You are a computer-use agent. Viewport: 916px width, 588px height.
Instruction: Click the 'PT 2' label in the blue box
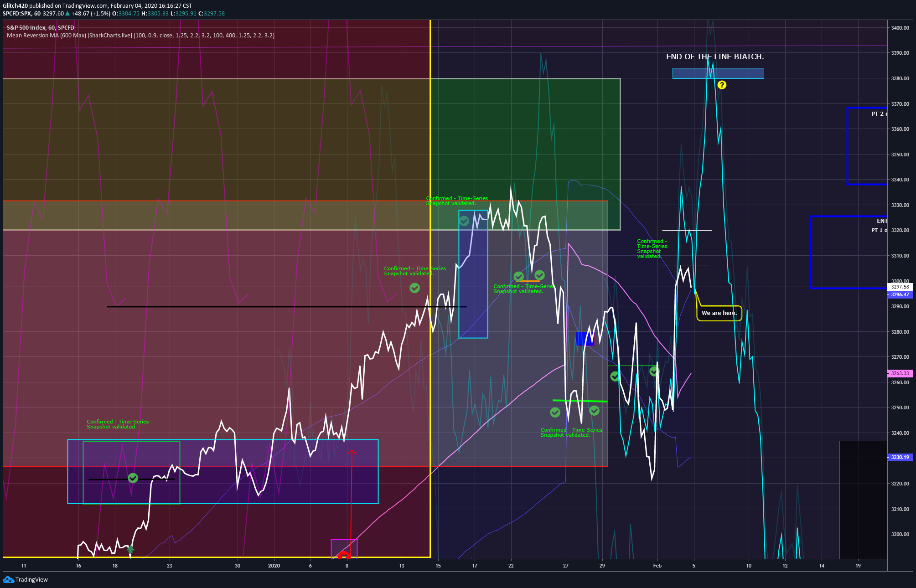tap(878, 113)
